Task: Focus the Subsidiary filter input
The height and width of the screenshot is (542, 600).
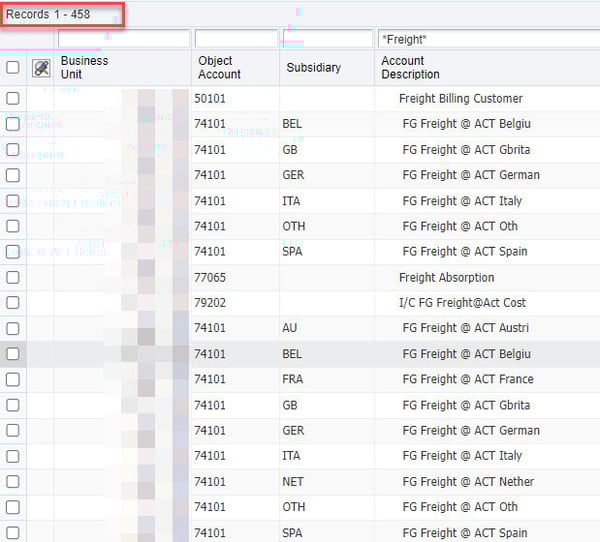Action: (328, 39)
